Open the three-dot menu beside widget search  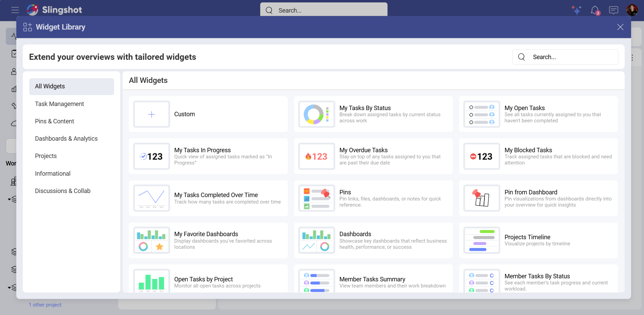point(632,57)
